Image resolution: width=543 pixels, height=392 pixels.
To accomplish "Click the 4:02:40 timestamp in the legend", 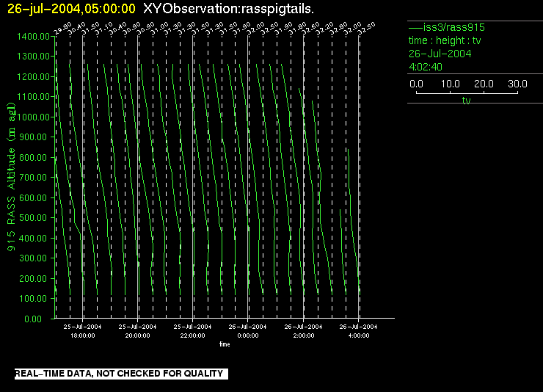I will click(425, 67).
